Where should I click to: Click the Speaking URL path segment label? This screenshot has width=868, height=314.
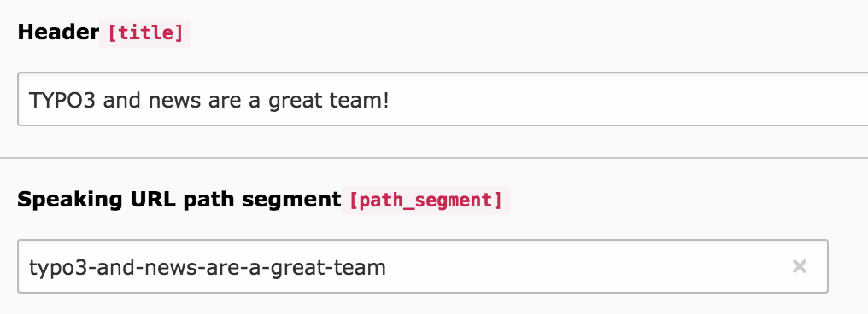point(179,200)
